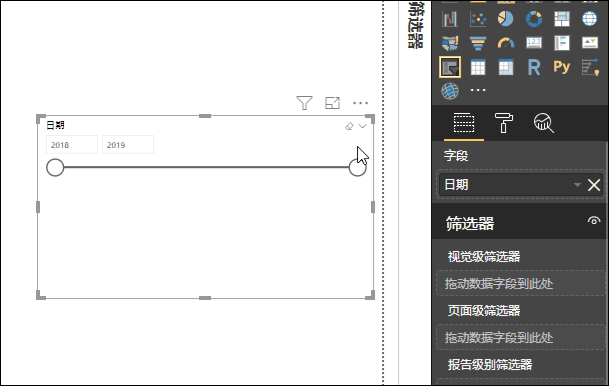The width and height of the screenshot is (609, 386).
Task: Click the 页面级筛选器 drop area
Action: [520, 337]
